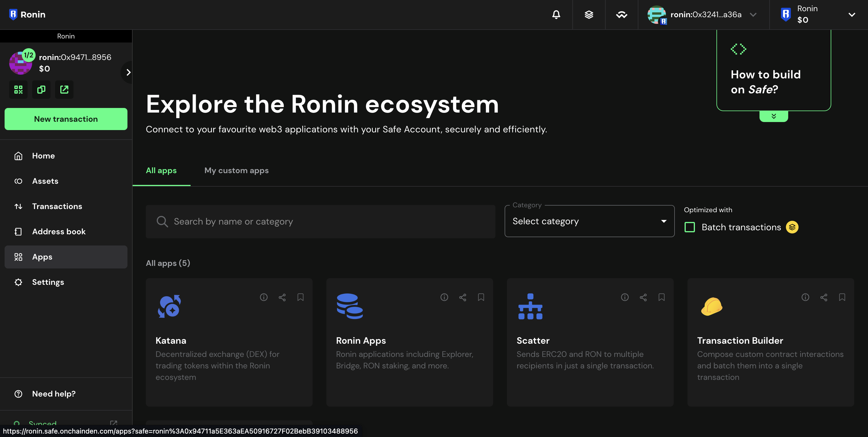Enable the Batch transactions checkbox
This screenshot has width=868, height=437.
(x=690, y=227)
